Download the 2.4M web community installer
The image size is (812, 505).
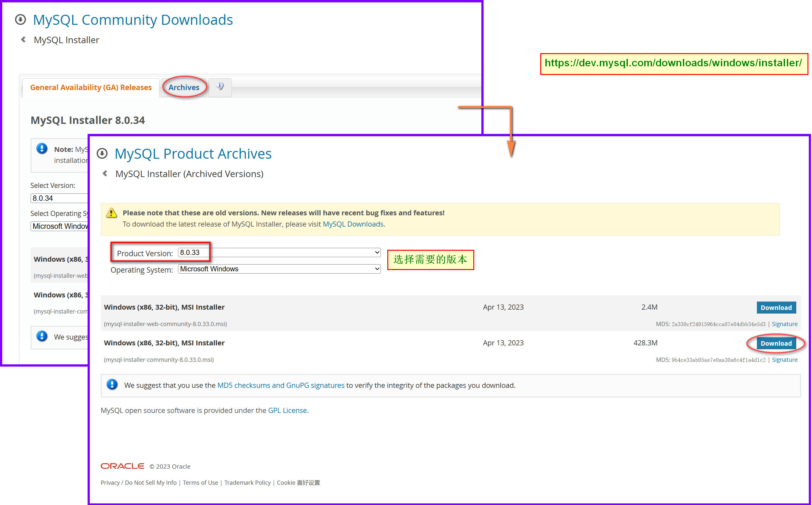click(x=776, y=308)
